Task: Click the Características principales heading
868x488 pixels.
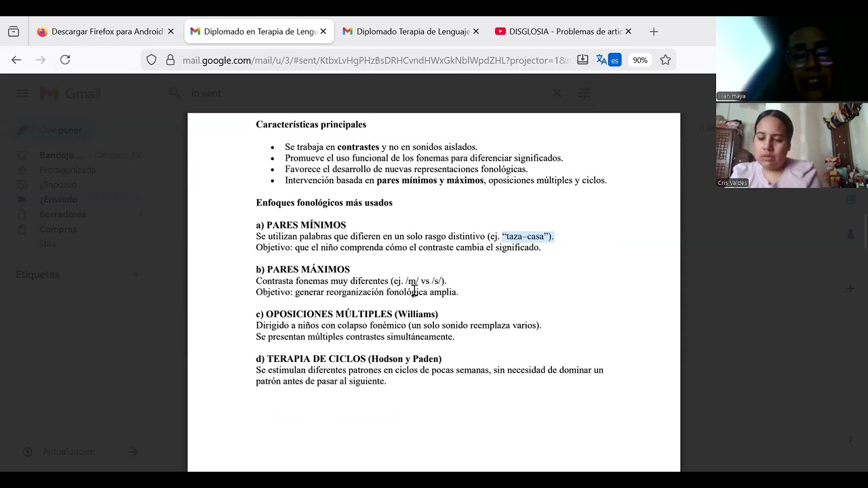Action: 311,125
